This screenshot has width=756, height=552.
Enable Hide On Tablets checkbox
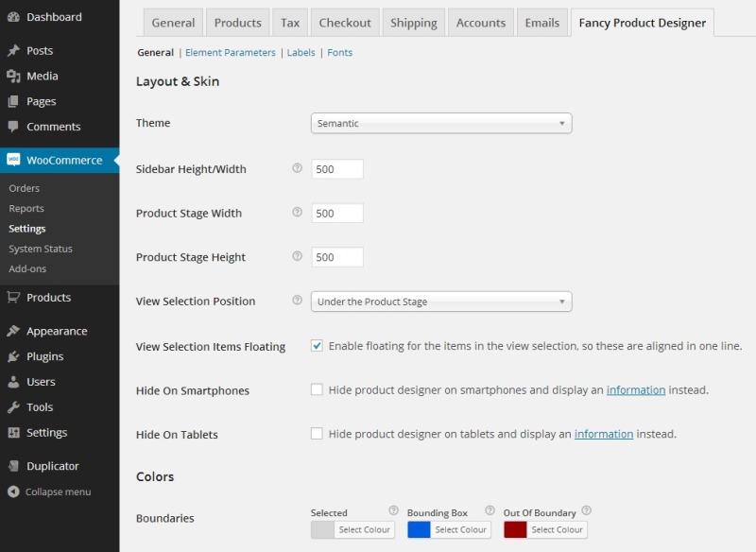coord(317,434)
